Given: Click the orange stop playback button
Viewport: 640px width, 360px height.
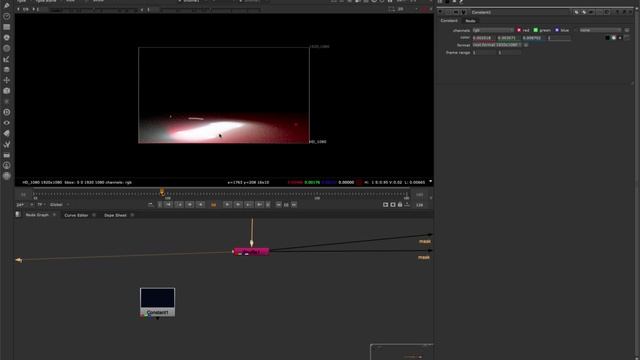Looking at the screenshot, I should coord(213,204).
